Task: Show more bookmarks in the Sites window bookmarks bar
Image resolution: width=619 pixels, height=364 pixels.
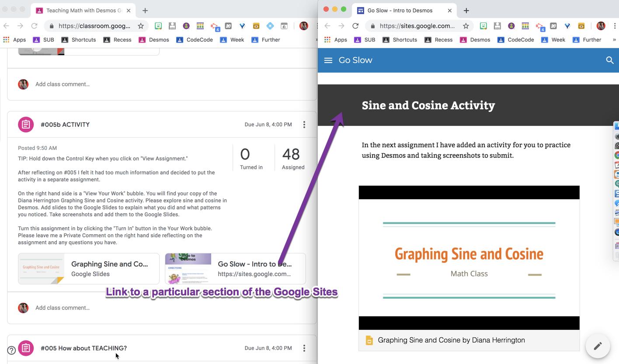Action: pos(614,40)
